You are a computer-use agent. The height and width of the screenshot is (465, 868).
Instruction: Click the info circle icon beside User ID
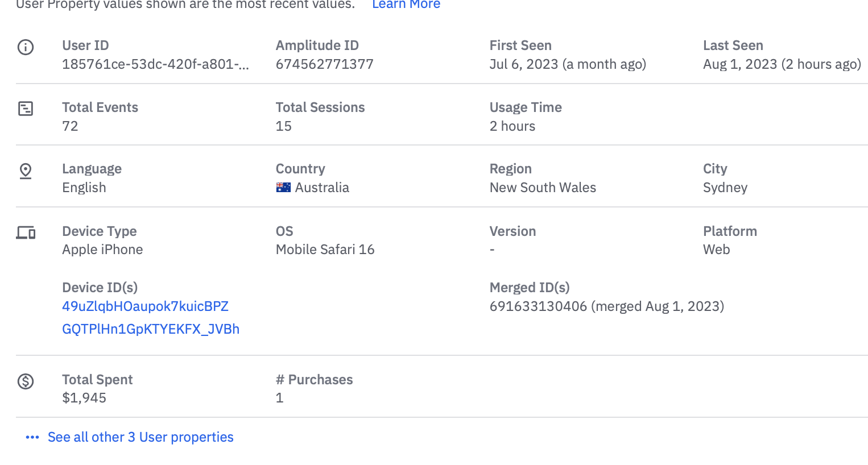click(26, 47)
